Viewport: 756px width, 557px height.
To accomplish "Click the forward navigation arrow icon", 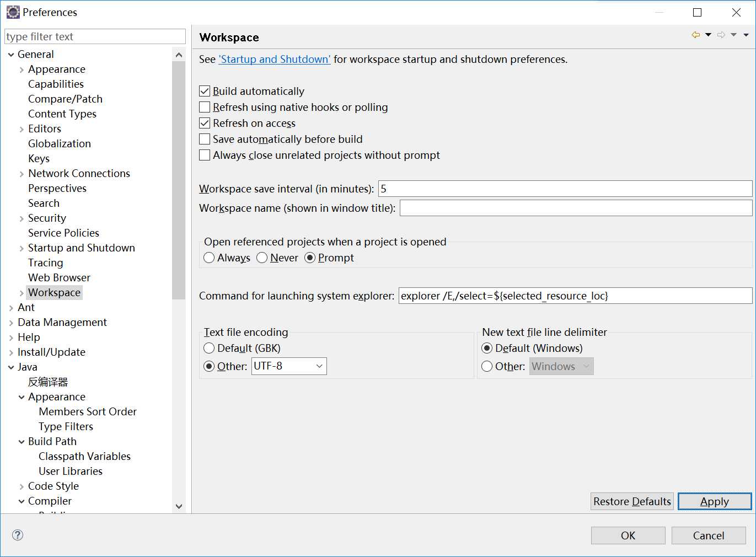I will (x=721, y=35).
